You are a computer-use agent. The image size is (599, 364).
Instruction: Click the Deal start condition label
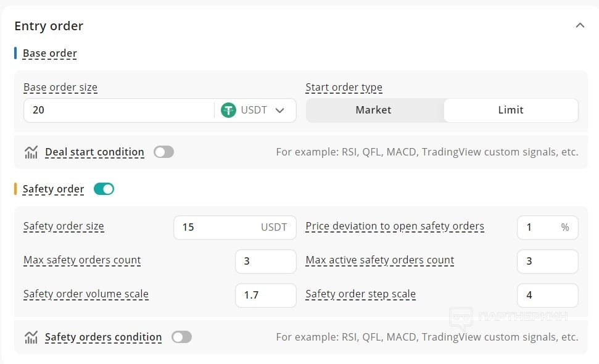[94, 152]
